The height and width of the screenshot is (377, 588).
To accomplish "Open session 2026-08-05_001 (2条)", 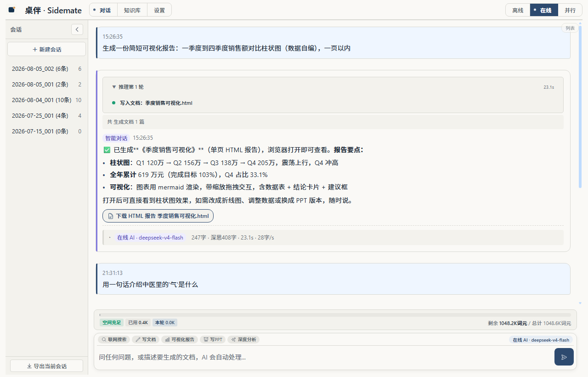I will click(x=46, y=85).
